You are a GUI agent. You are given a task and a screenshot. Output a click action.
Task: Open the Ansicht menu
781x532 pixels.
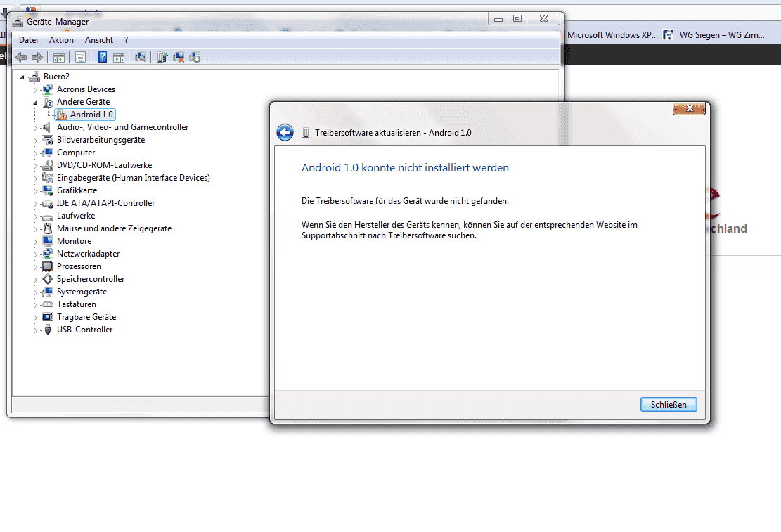pos(99,40)
